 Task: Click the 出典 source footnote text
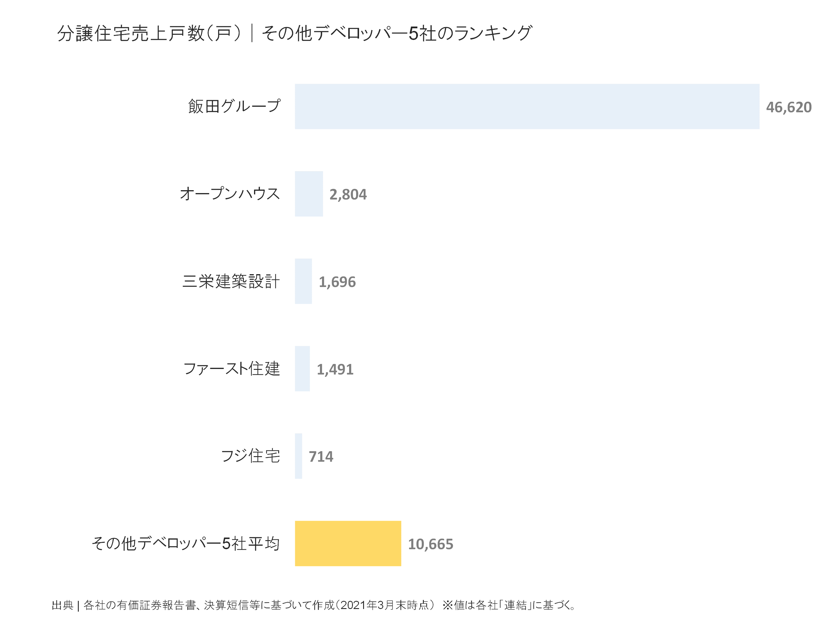point(313,605)
